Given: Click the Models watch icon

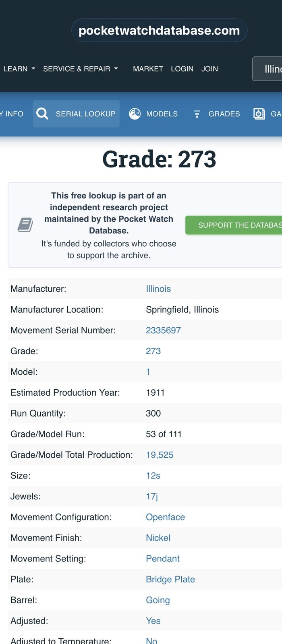Looking at the screenshot, I should tap(135, 114).
